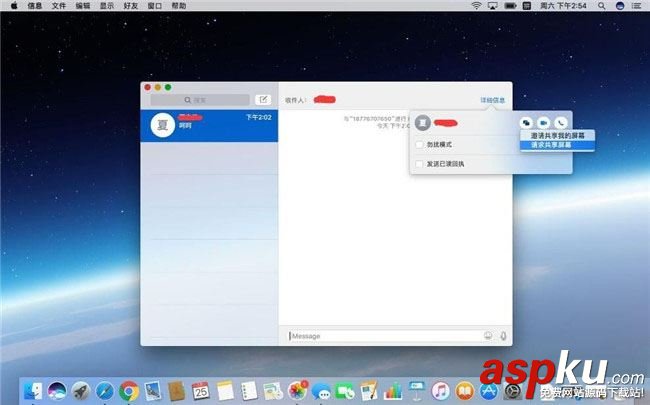Open Contacts book icon in Dock
Screen dimensions: 650x405
point(177,391)
